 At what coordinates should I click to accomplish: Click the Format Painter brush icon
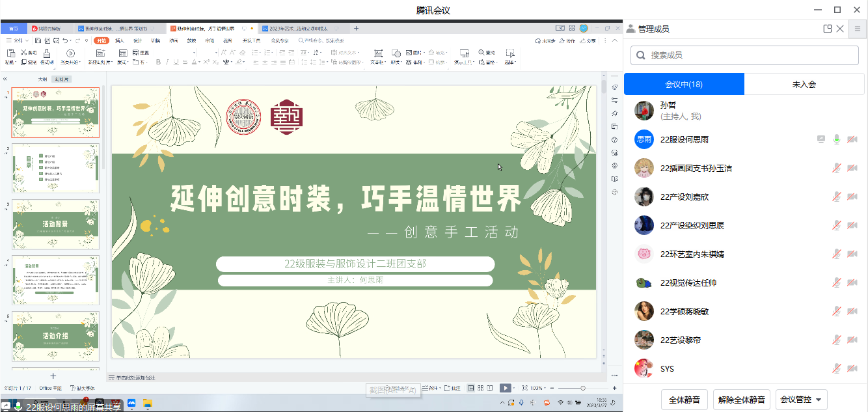click(x=47, y=53)
